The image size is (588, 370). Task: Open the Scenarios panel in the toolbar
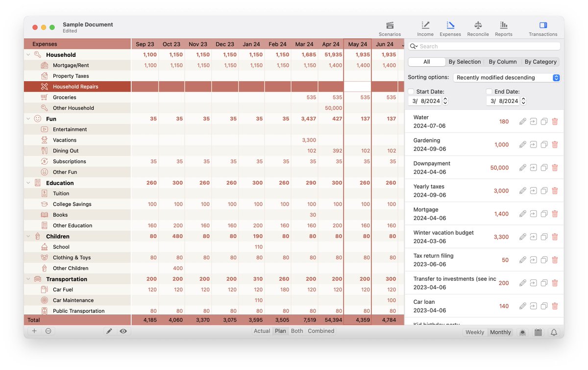click(390, 27)
